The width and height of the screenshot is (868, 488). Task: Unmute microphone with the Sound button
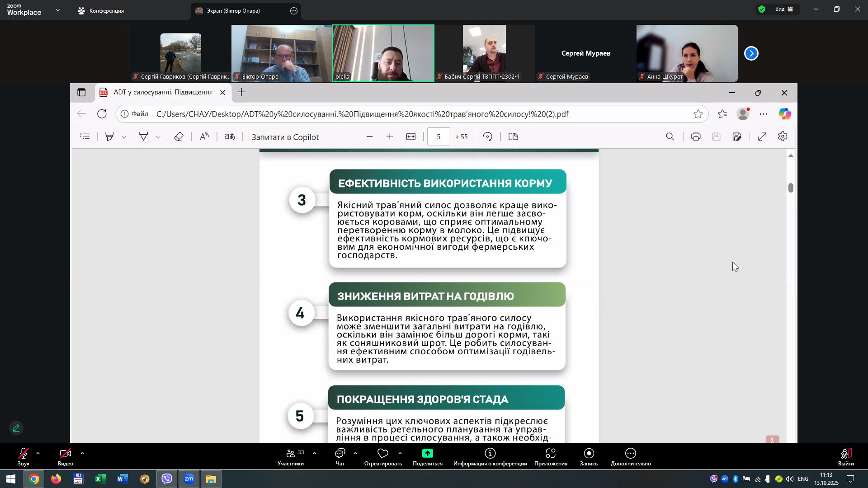pos(24,453)
